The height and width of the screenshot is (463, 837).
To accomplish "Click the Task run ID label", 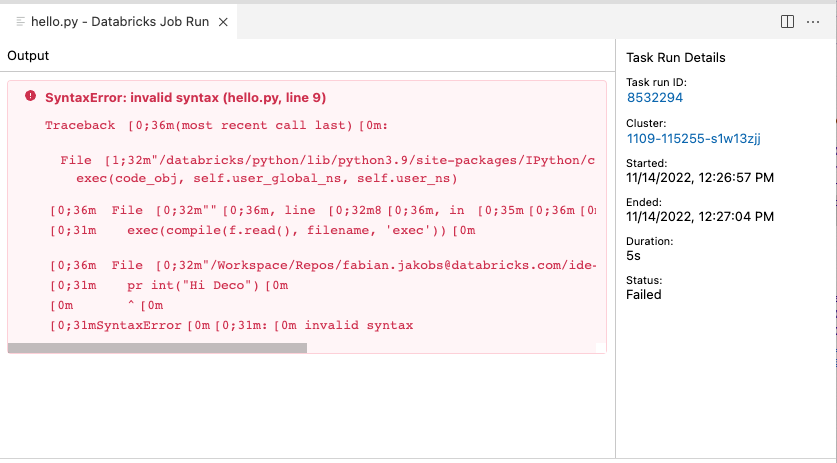I will point(656,82).
